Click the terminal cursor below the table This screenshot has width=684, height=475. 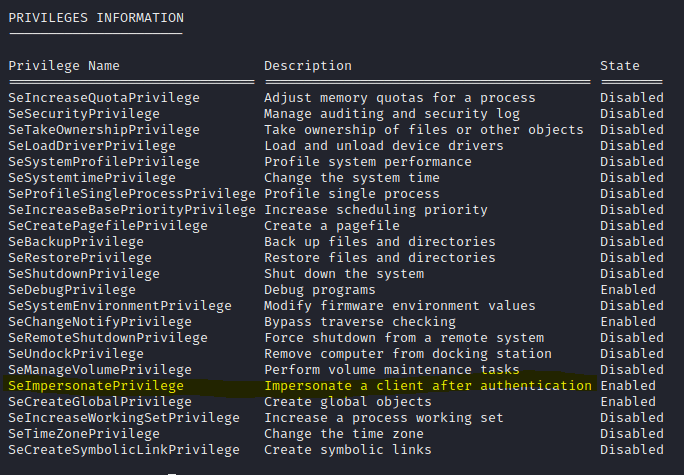pos(172,470)
